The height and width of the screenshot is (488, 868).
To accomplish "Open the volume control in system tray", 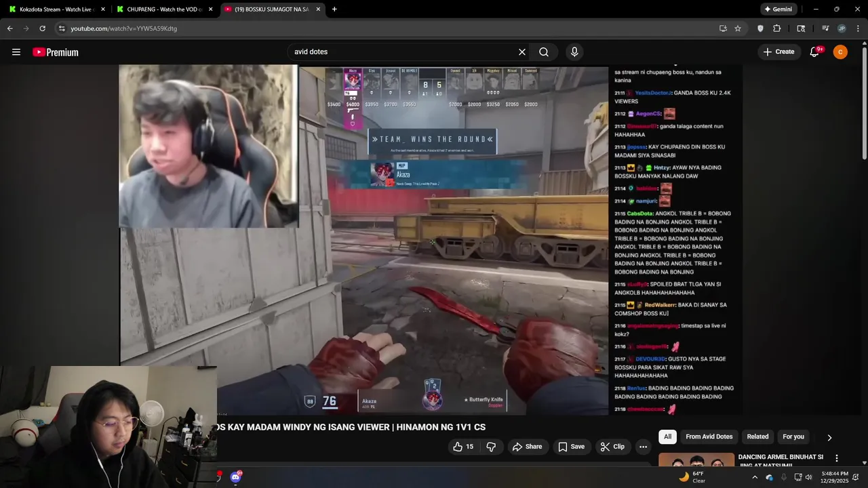I will click(x=808, y=477).
